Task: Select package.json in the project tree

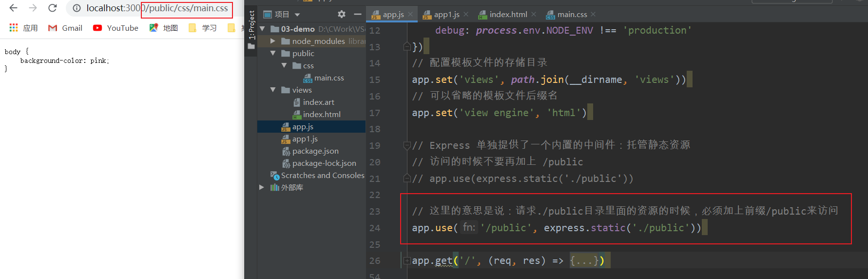Action: click(315, 151)
